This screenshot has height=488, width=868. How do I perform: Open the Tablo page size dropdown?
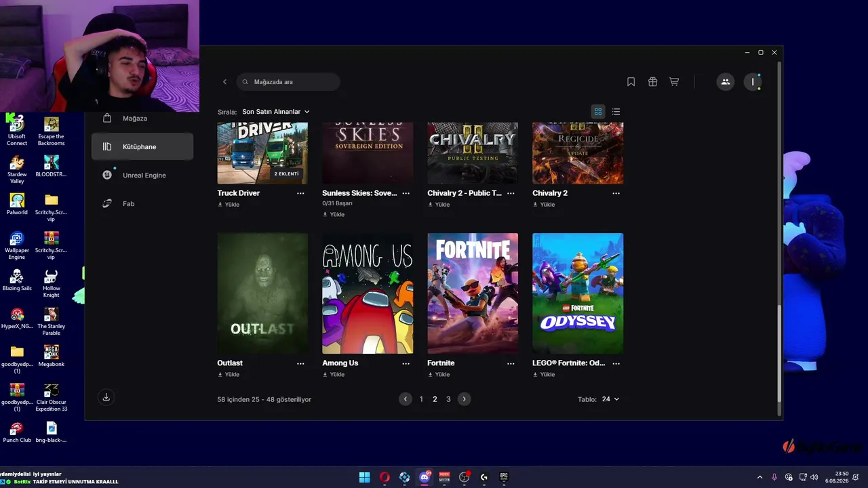610,399
